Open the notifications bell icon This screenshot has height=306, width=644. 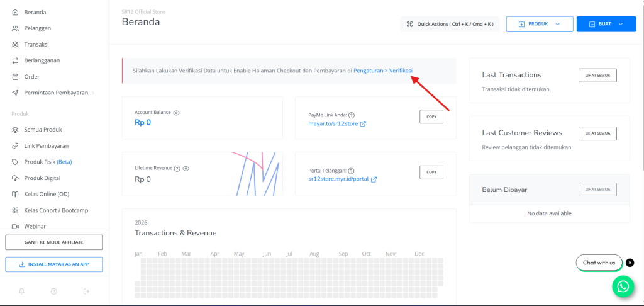point(22,292)
